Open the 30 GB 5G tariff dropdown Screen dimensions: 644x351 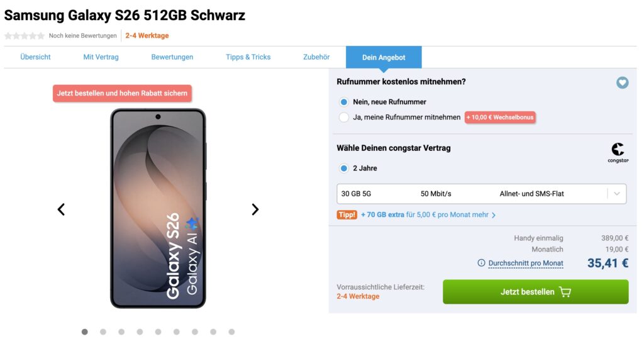coord(472,194)
